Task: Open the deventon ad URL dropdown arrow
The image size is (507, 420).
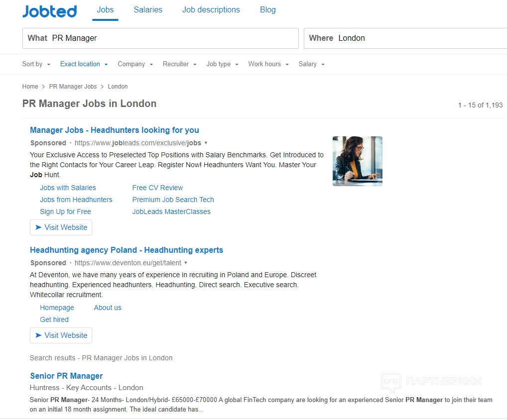Action: (x=186, y=263)
